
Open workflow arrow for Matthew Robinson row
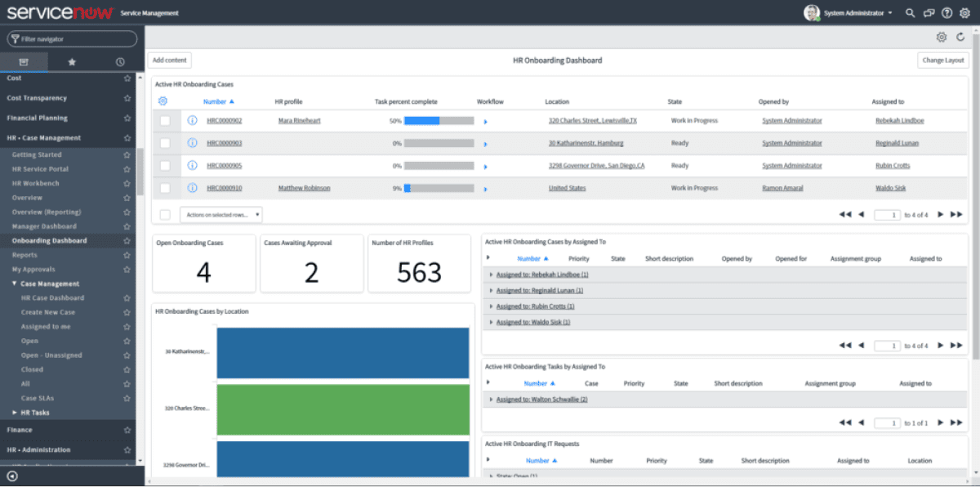pyautogui.click(x=485, y=189)
